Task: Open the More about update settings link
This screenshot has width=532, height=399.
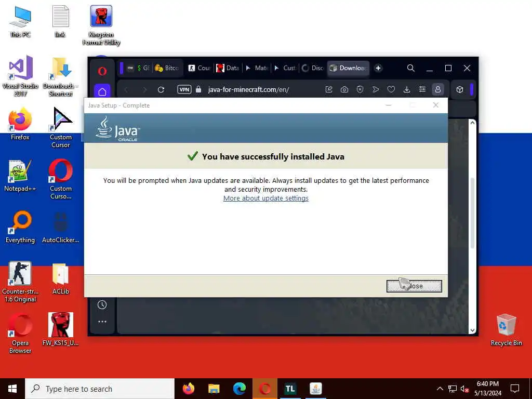Action: 265,198
